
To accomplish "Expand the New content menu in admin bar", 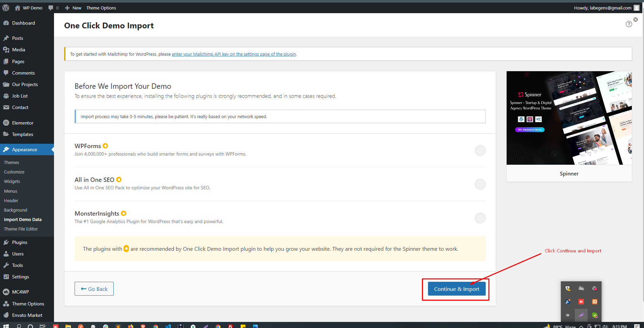I will pos(73,8).
